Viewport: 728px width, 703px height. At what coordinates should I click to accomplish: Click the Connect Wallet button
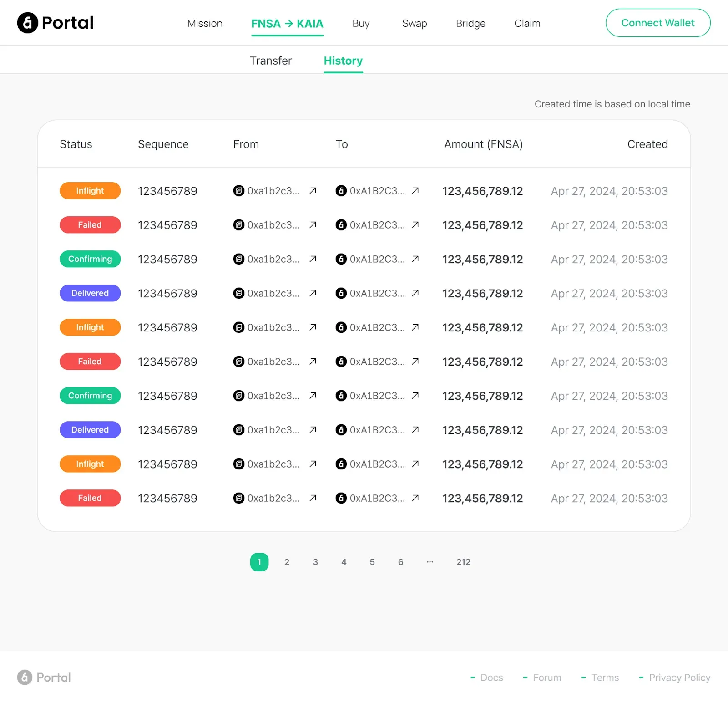(657, 23)
